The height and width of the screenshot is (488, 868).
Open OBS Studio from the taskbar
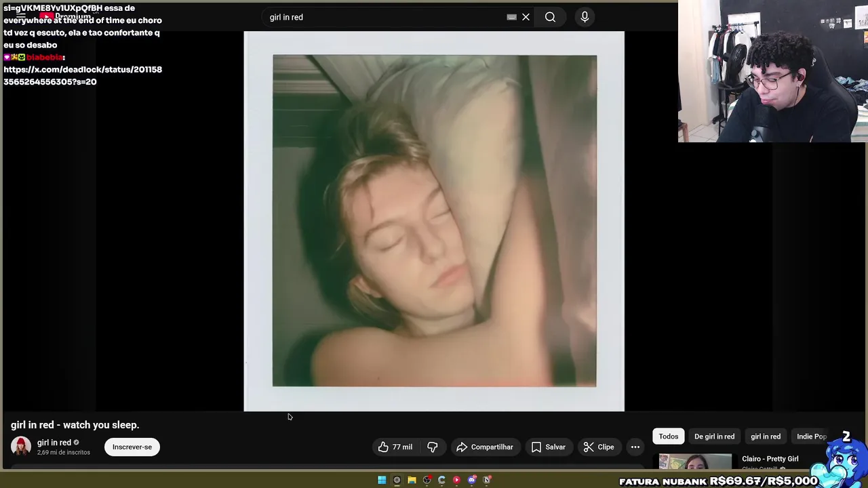(x=427, y=480)
